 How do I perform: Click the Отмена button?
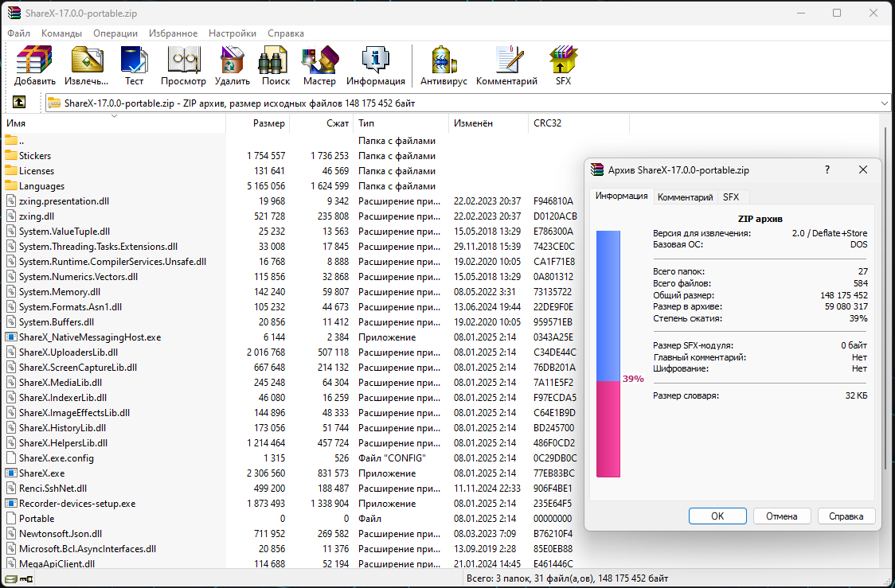781,516
